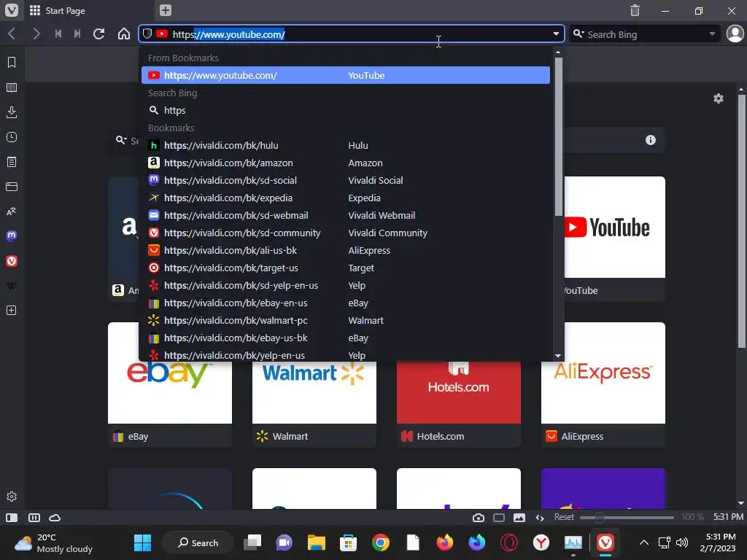Image resolution: width=747 pixels, height=560 pixels.
Task: Open page actions code icon
Action: 540,518
